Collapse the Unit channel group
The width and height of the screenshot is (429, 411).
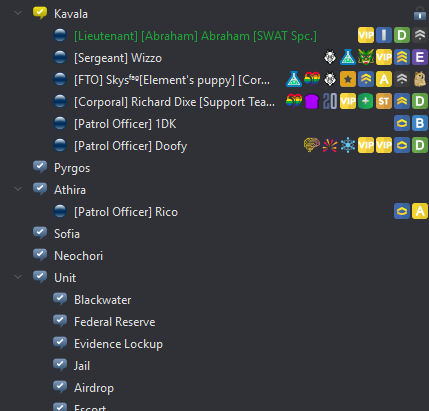pos(18,277)
